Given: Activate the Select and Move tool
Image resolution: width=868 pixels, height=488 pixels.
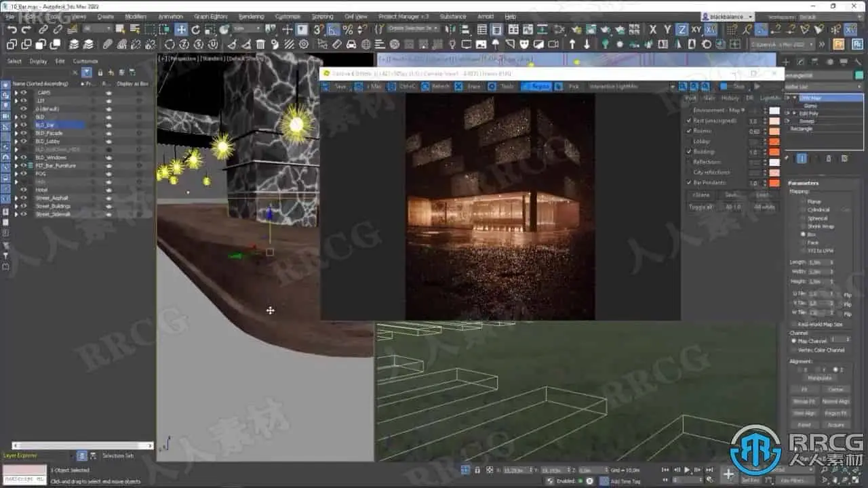Looking at the screenshot, I should pos(181,29).
